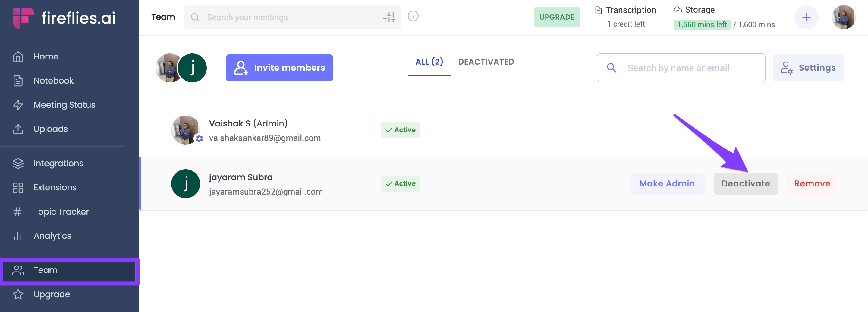Open the fireflies.ai logo home link
Viewport: 868px width, 312px height.
pos(64,18)
